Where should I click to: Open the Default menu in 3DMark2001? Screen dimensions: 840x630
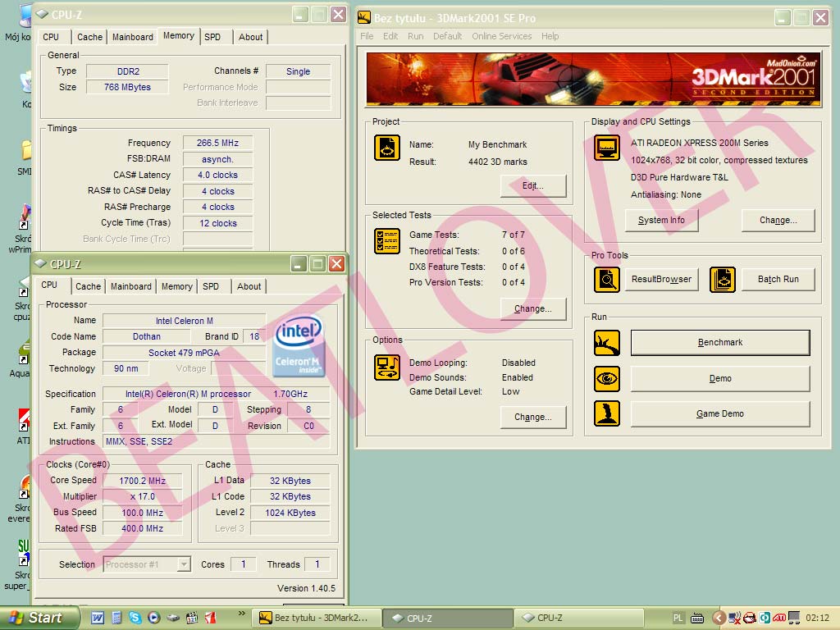[447, 36]
